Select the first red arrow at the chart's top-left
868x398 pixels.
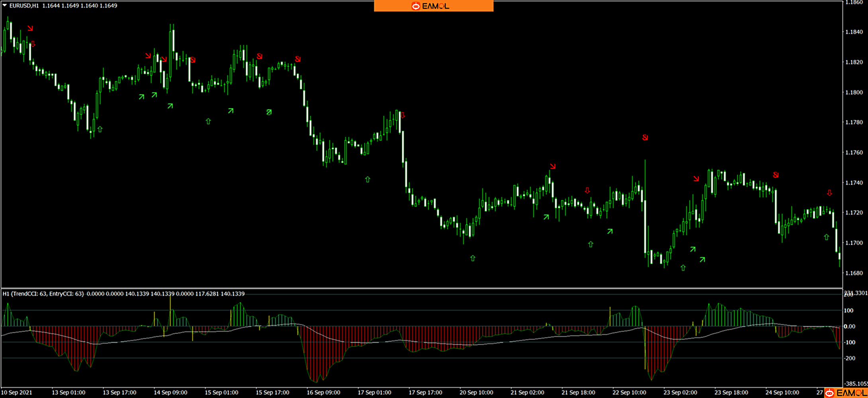click(30, 28)
